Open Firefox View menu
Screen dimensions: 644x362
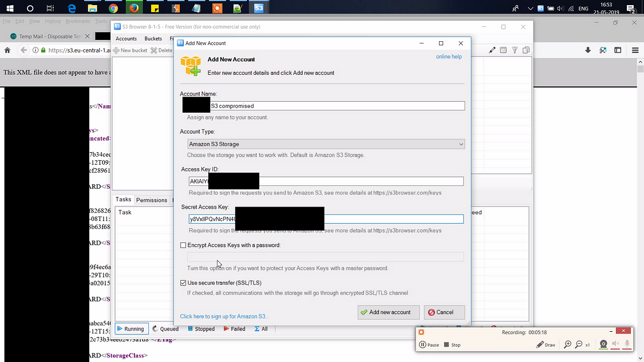point(34,21)
